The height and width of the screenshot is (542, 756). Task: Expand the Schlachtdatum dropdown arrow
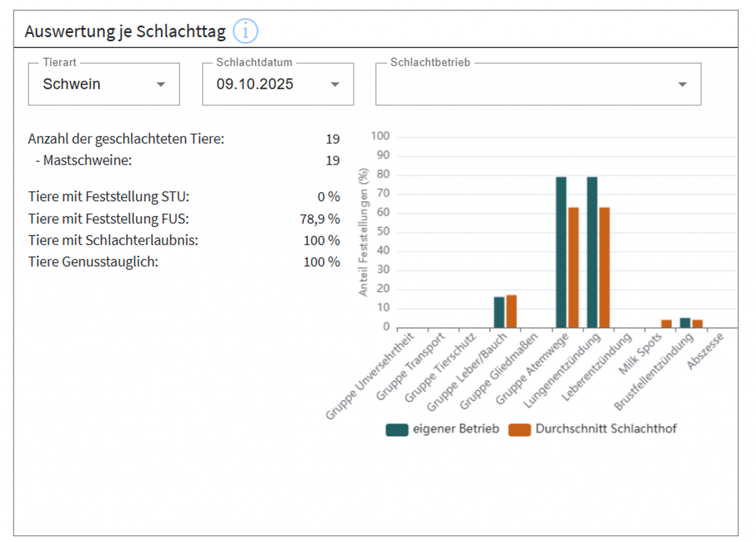point(335,84)
